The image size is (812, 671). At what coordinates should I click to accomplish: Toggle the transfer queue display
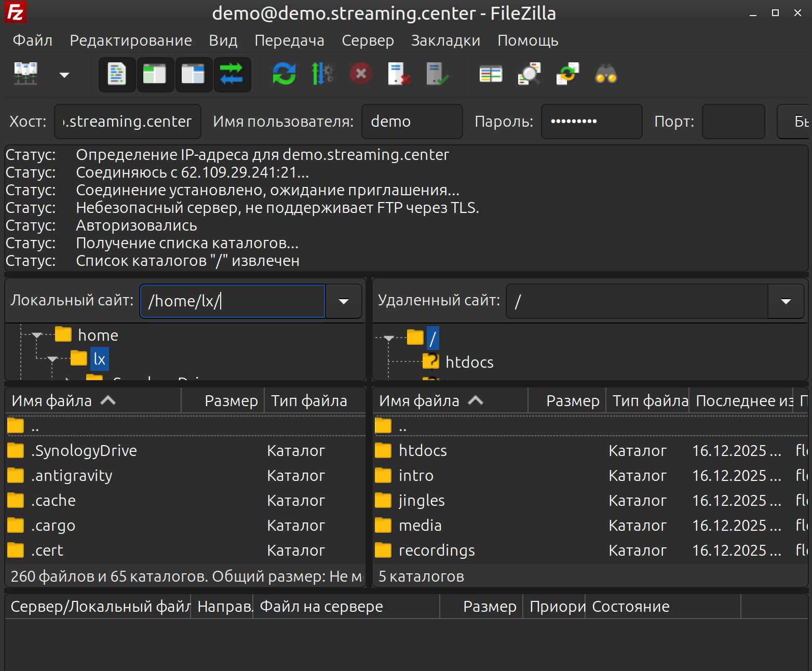pyautogui.click(x=232, y=74)
